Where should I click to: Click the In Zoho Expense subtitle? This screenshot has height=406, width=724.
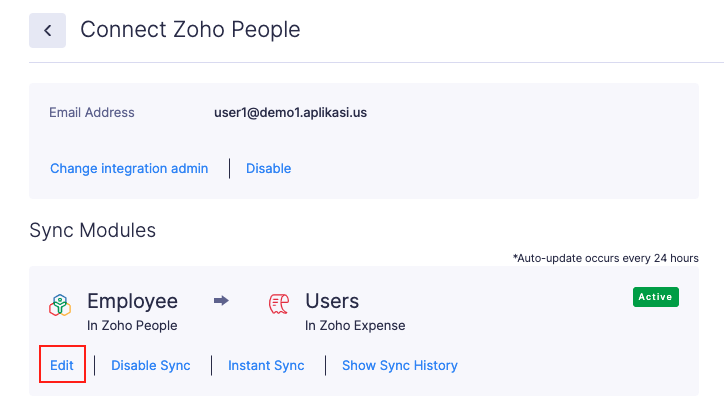click(x=355, y=326)
